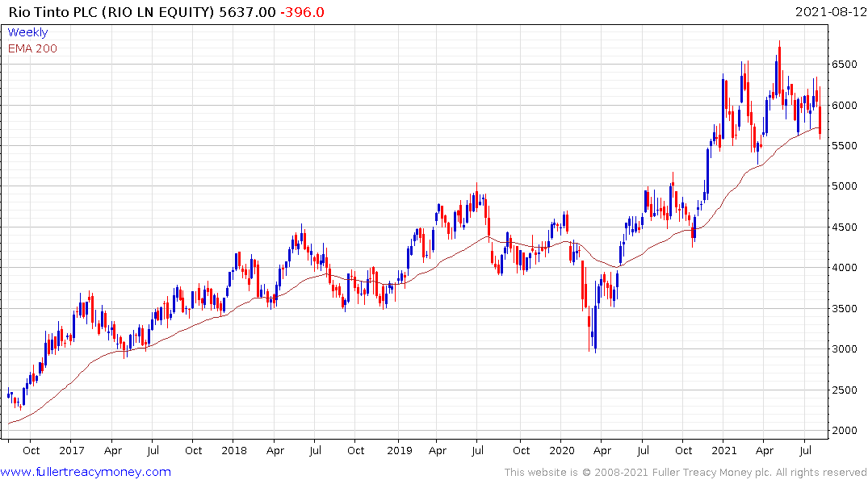868x484 pixels.
Task: Click the 3000 price axis label
Action: click(x=845, y=349)
